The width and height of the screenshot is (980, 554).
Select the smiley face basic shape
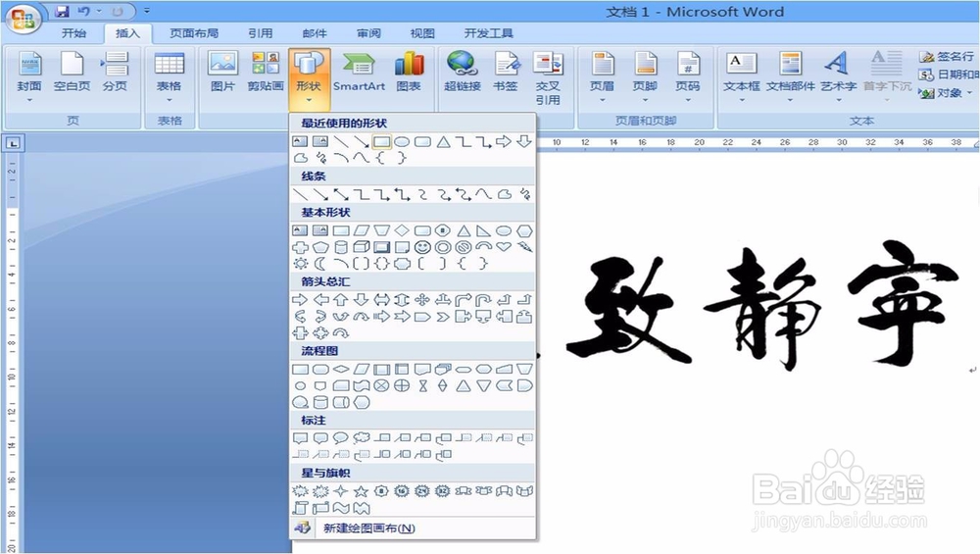(x=422, y=247)
